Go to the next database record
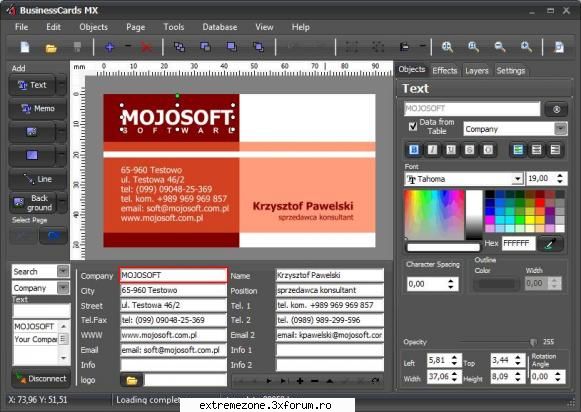The image size is (581, 412). coord(269,381)
